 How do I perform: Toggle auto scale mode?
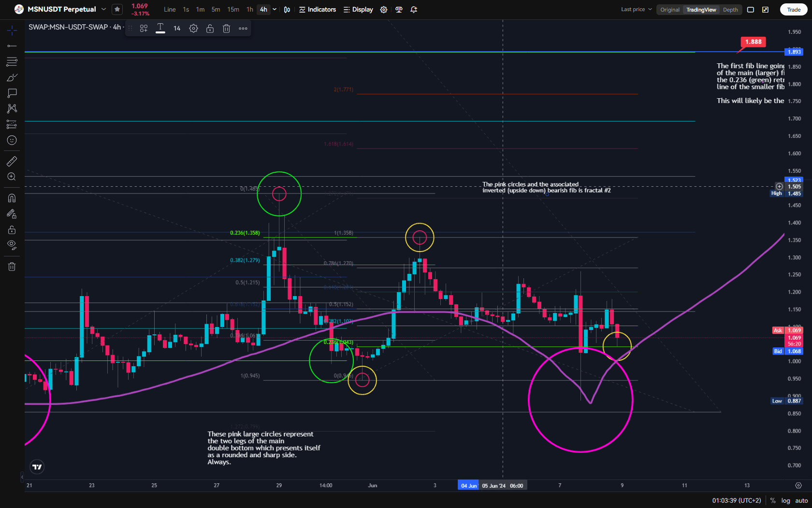(801, 501)
